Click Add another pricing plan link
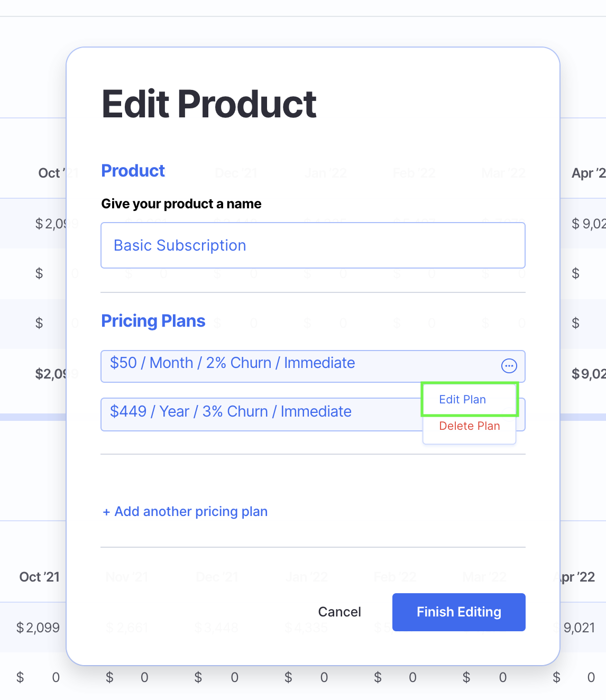Screen dimensions: 606x700 185,512
